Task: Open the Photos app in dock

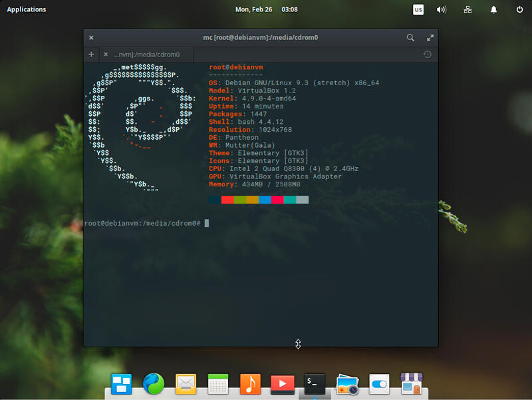Action: pyautogui.click(x=346, y=385)
